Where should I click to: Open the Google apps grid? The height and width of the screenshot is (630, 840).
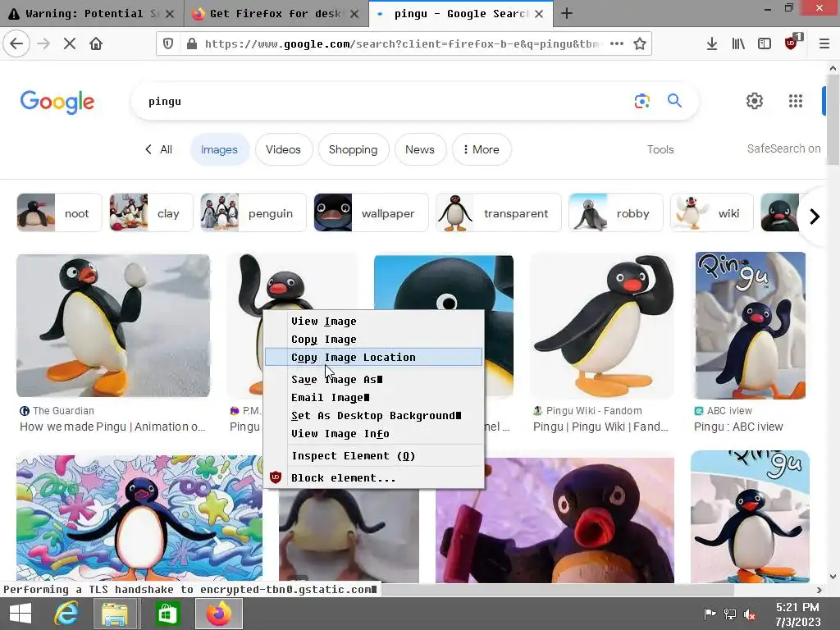[x=796, y=101]
